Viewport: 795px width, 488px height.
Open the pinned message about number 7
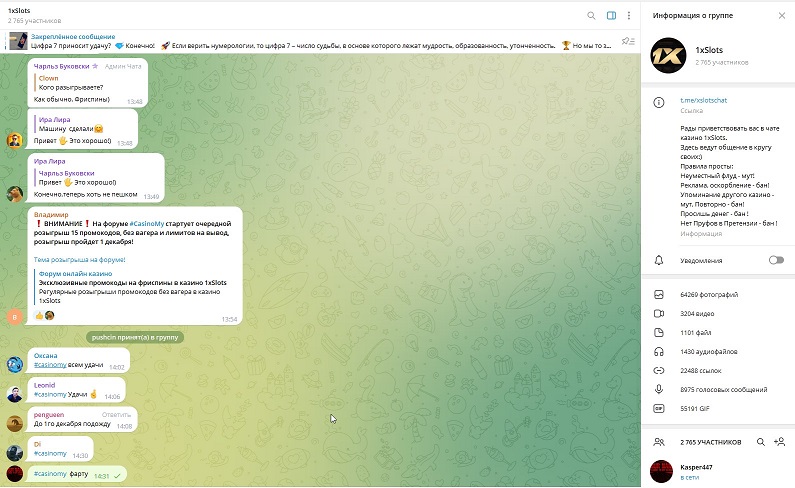tap(321, 41)
